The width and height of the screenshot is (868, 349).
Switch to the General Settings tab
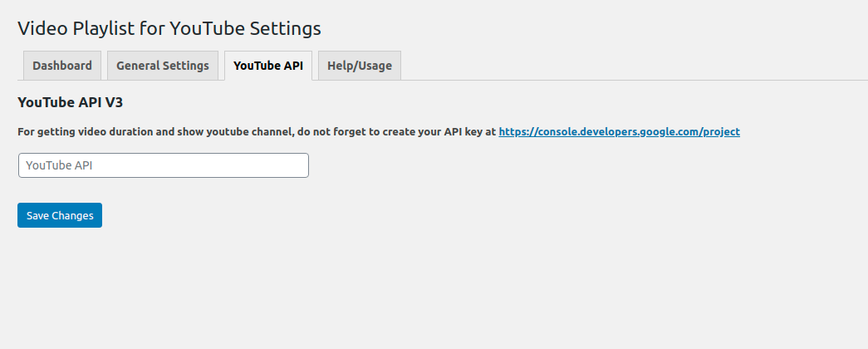point(163,66)
